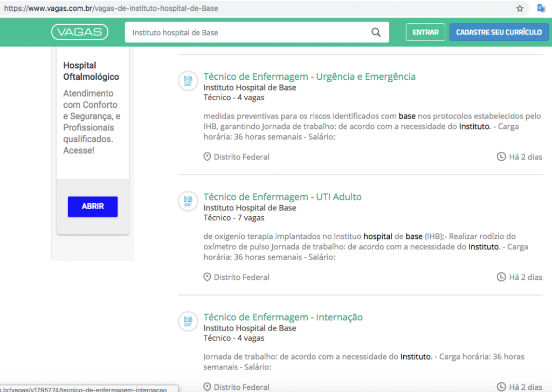Viewport: 552px width, 392px height.
Task: Open the Google Translate extension icon
Action: (x=541, y=9)
